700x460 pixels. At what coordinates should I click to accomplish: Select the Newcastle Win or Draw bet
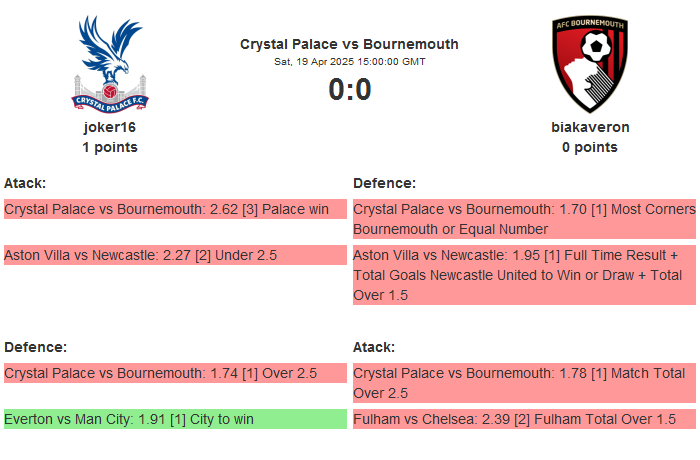(x=524, y=275)
